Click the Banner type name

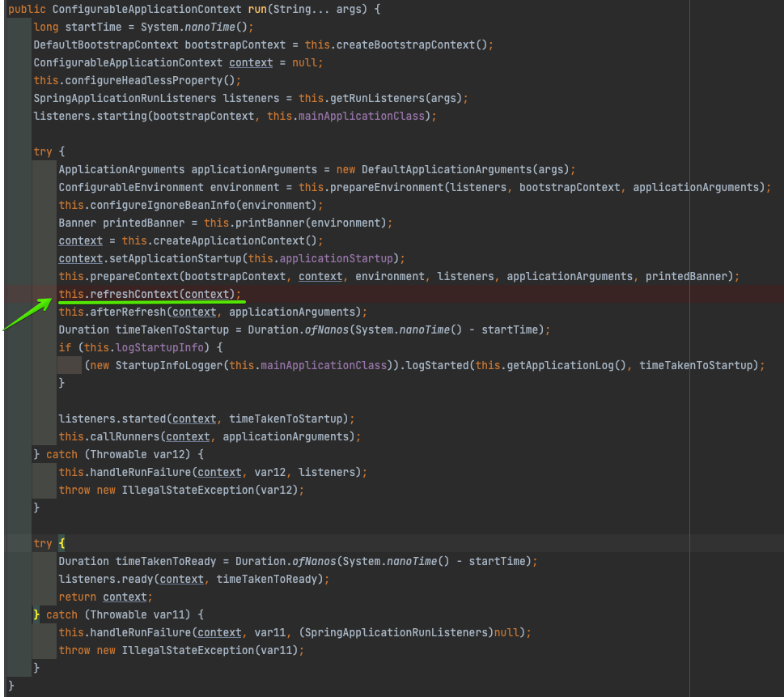[x=78, y=223]
